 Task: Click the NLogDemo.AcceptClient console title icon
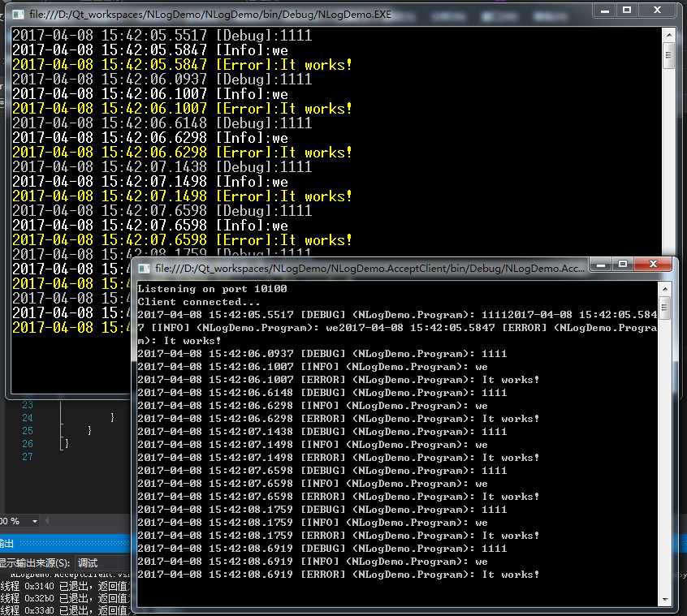tap(145, 269)
